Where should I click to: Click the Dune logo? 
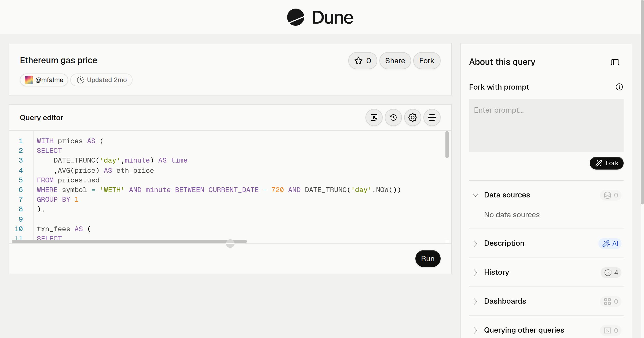[x=320, y=17]
